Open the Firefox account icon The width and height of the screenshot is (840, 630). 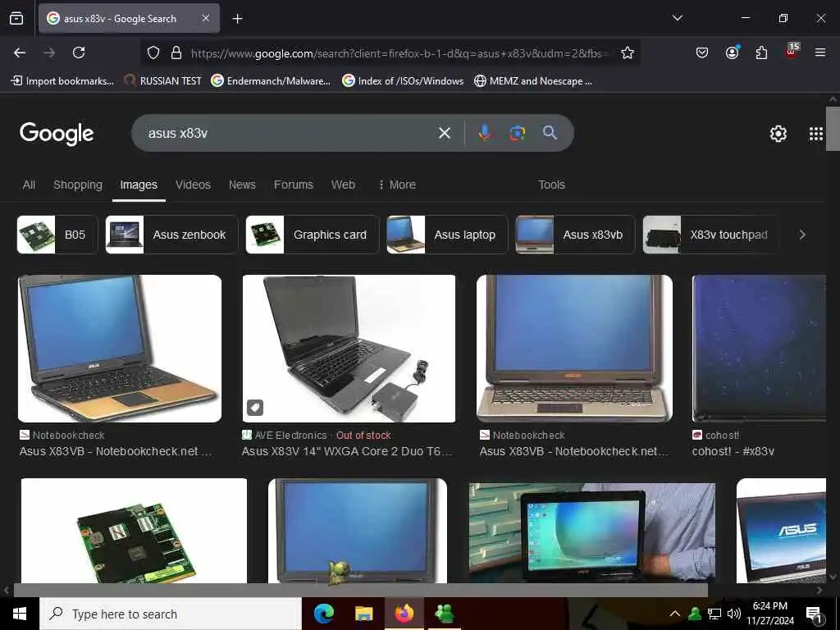732,52
